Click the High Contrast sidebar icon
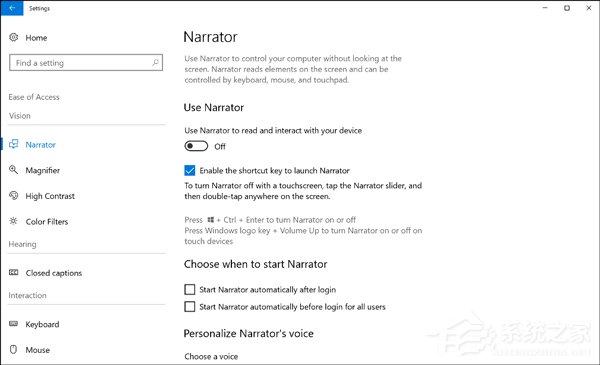 pos(14,196)
